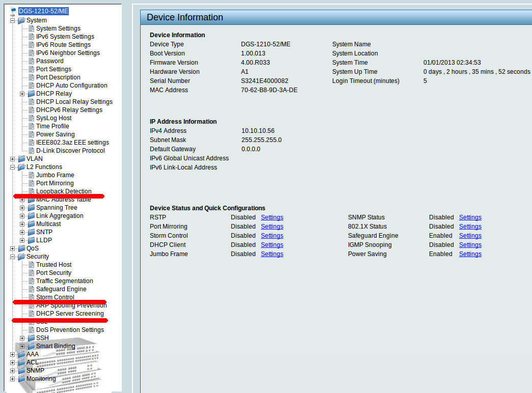This screenshot has width=532, height=393.
Task: Expand the SNMP section in sidebar
Action: tap(13, 371)
